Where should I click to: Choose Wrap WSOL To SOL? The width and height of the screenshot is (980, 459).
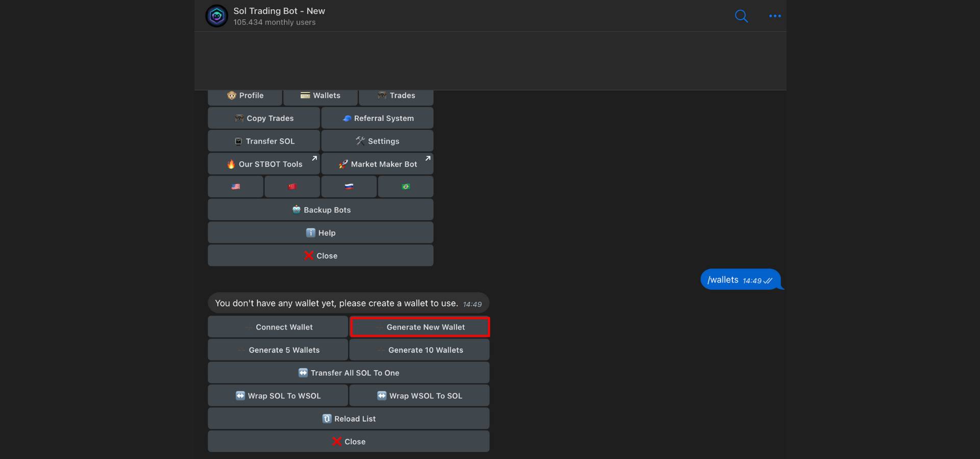click(420, 396)
